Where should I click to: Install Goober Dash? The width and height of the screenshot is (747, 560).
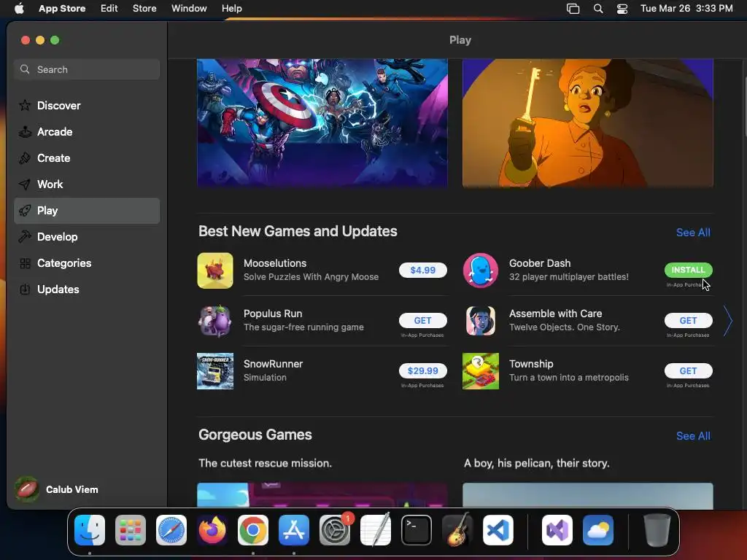pos(688,270)
